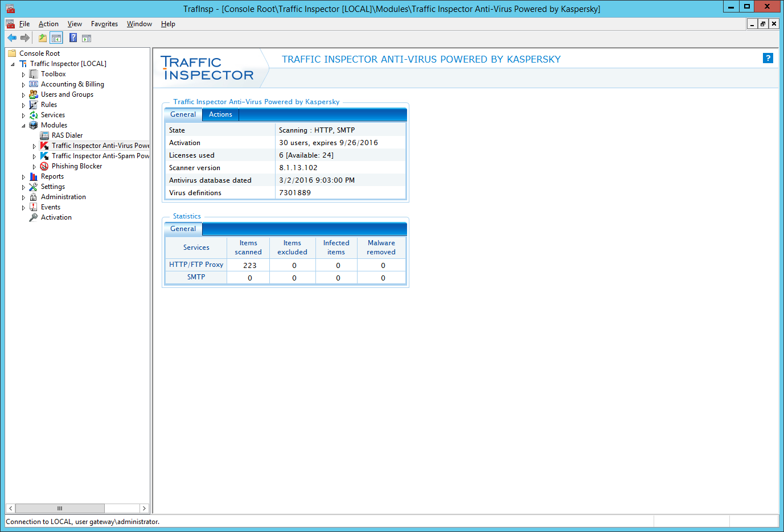Viewport: 784px width, 532px height.
Task: Click the SMTP service row label
Action: click(x=196, y=277)
